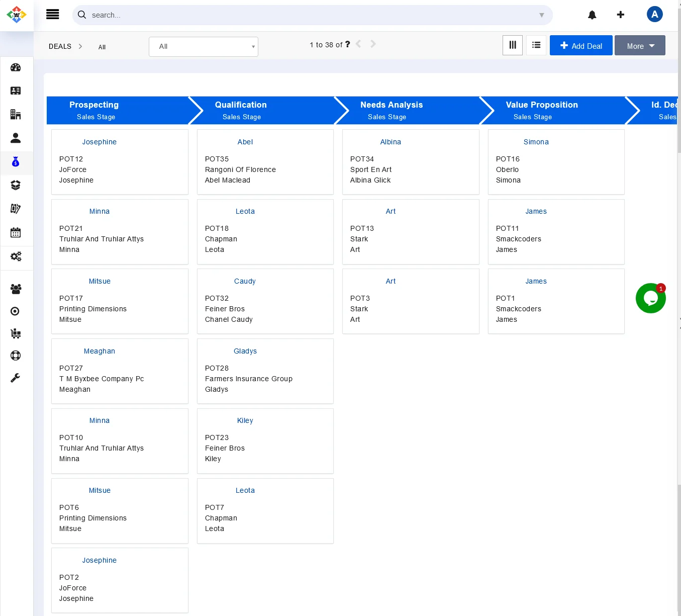
Task: Expand the More options dropdown
Action: (640, 46)
